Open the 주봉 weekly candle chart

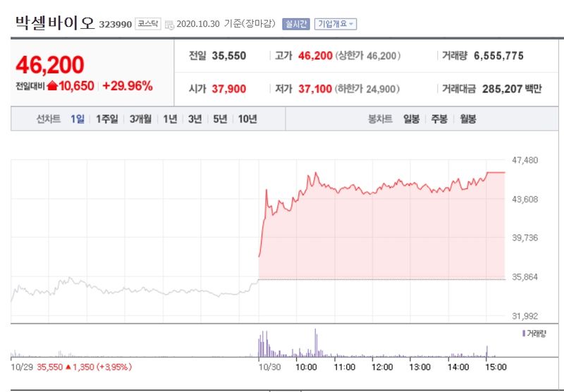439,119
